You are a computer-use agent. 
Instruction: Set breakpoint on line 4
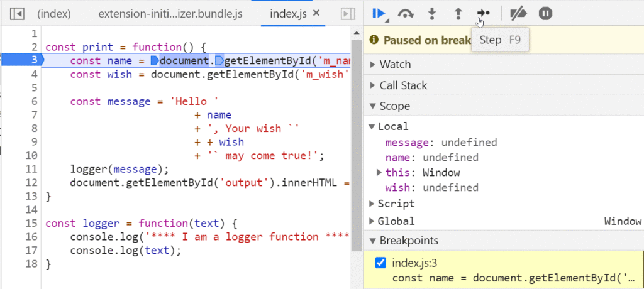tap(33, 74)
